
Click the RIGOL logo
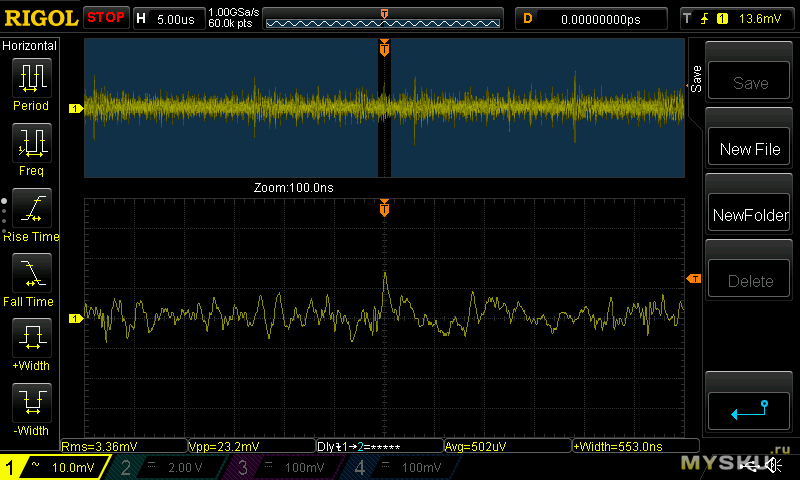pyautogui.click(x=41, y=18)
